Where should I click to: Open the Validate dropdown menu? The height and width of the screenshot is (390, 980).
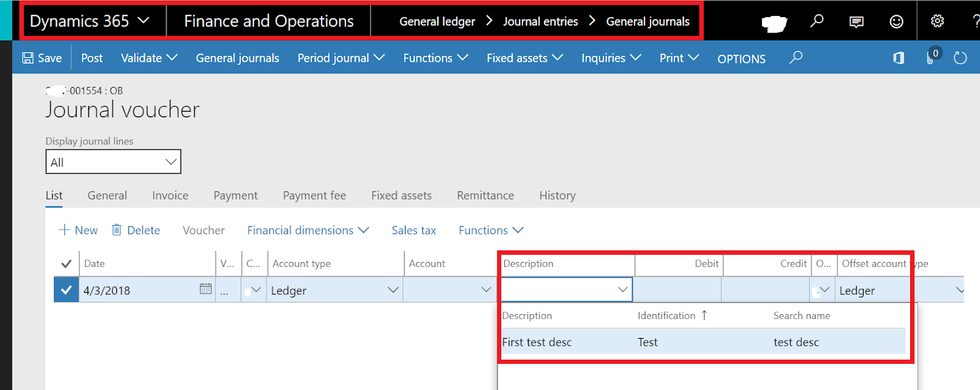[x=149, y=58]
